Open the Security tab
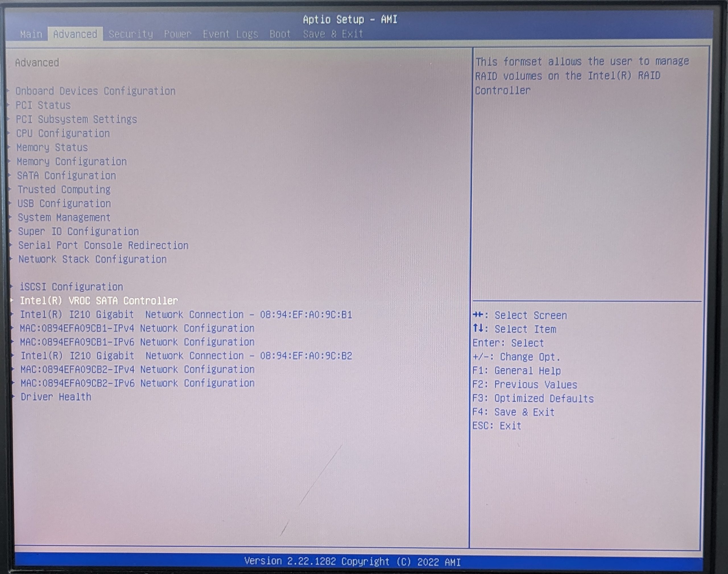Image resolution: width=728 pixels, height=574 pixels. coord(131,34)
